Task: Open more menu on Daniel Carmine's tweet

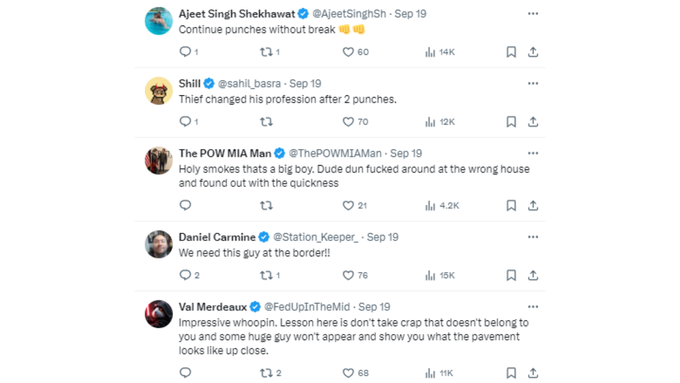Action: (x=533, y=237)
